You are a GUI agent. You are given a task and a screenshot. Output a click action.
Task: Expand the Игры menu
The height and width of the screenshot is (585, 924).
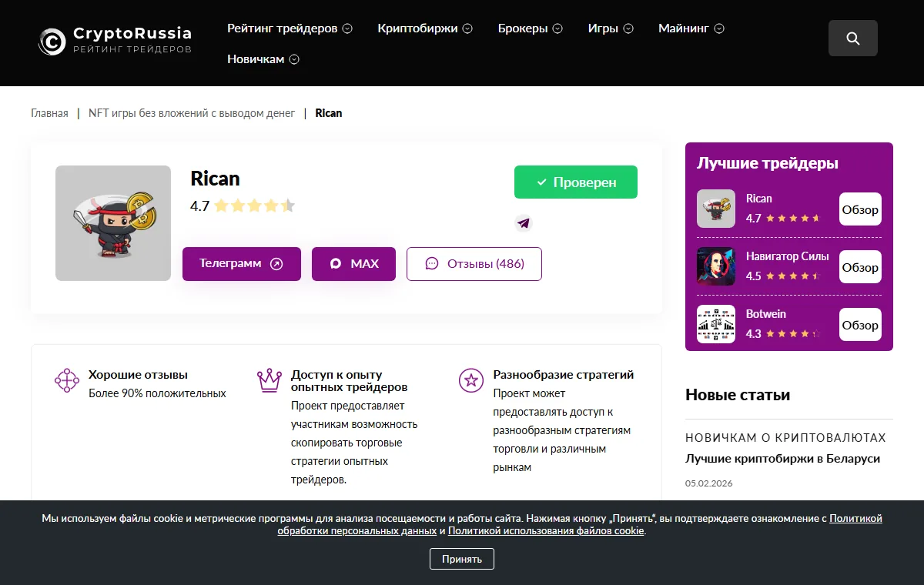point(611,28)
